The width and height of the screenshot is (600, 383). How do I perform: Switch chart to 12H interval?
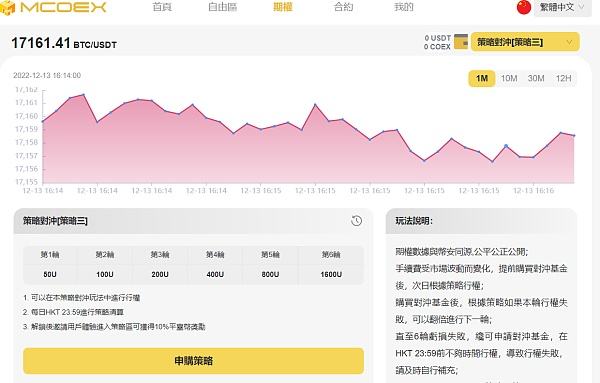pyautogui.click(x=563, y=78)
